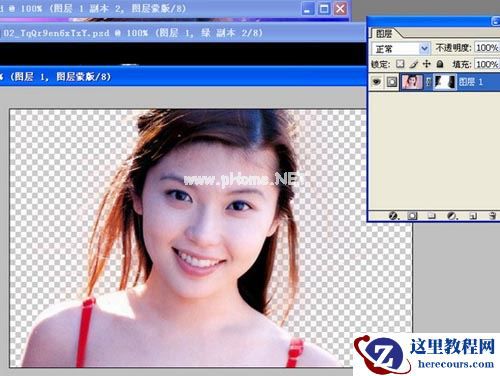Toggle the link between layer and mask
The width and height of the screenshot is (500, 376).
429,82
